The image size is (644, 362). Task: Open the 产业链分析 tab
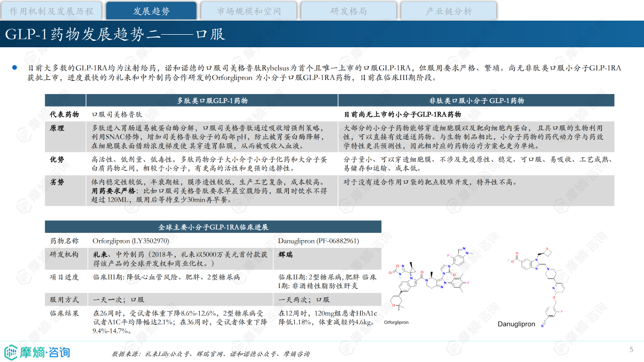coord(449,11)
